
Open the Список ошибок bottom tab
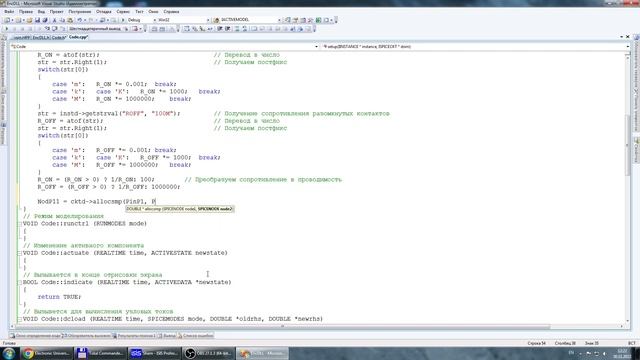[x=196, y=336]
